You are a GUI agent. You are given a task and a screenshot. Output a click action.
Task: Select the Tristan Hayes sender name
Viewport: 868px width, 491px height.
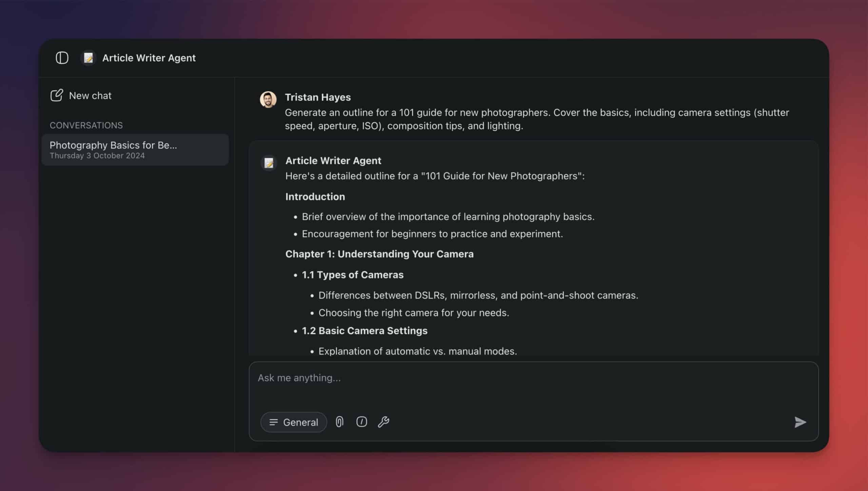click(x=318, y=97)
